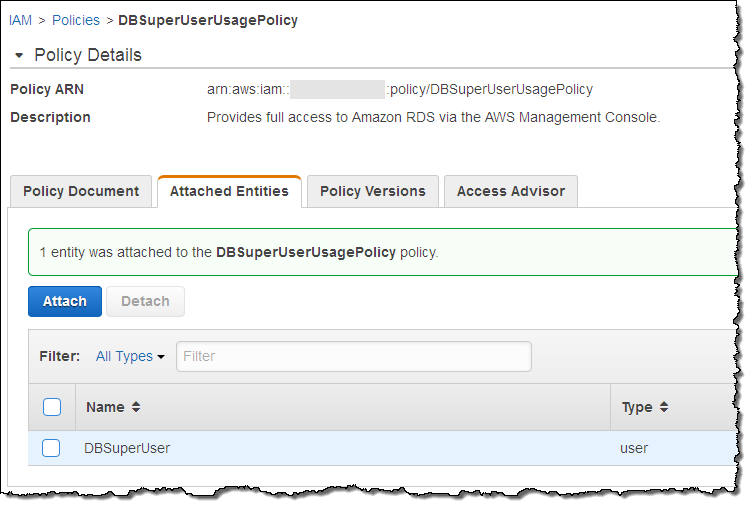Focus the Filter text input field
Viewport: 751px width, 506px height.
[x=353, y=356]
